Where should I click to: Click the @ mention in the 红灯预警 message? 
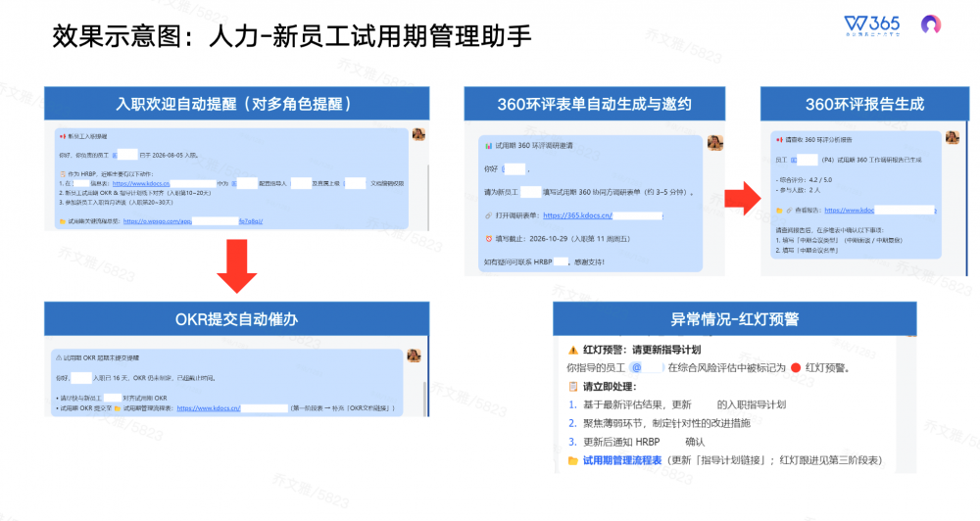646,368
